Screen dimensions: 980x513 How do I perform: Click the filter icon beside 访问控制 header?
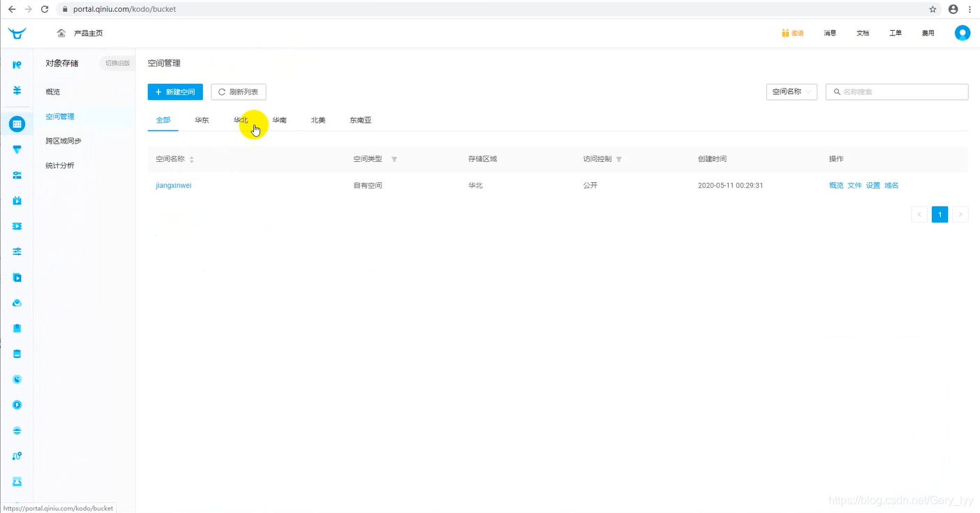coord(619,159)
